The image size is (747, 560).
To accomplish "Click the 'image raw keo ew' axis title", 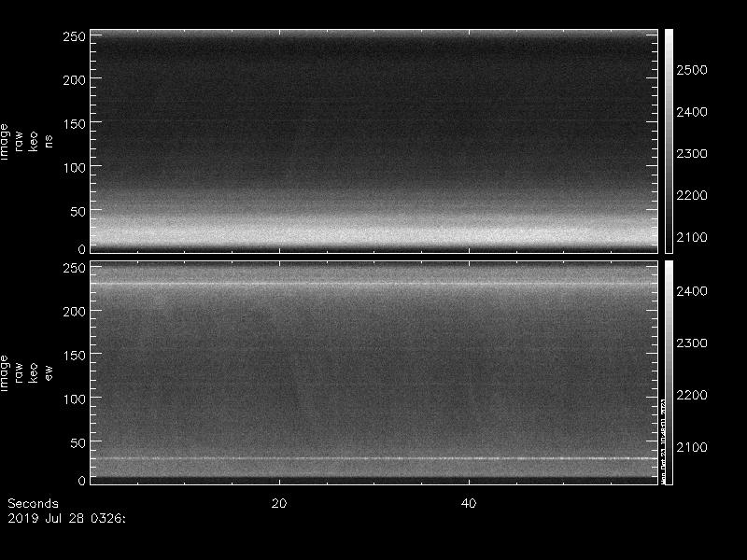I will click(26, 373).
